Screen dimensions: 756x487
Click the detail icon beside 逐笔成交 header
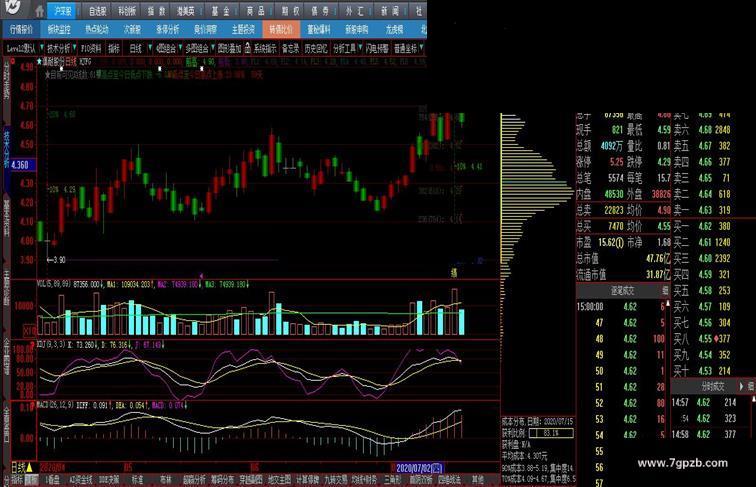click(666, 291)
